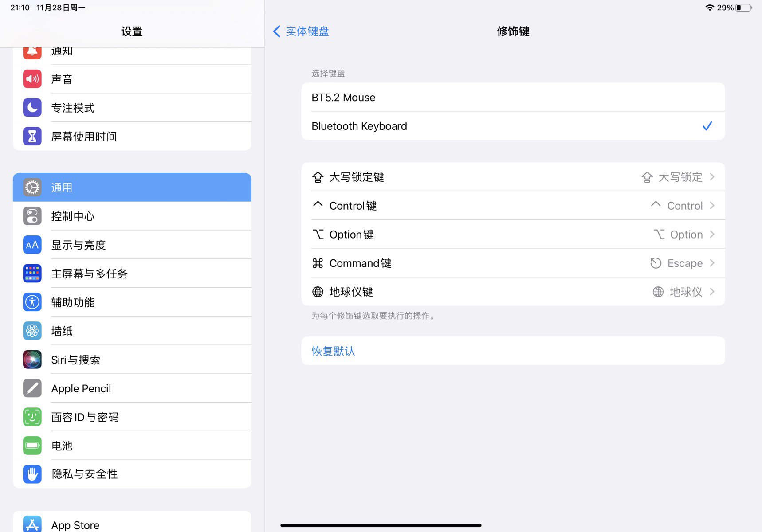Open Siri与搜索 settings
762x532 pixels.
pyautogui.click(x=132, y=360)
